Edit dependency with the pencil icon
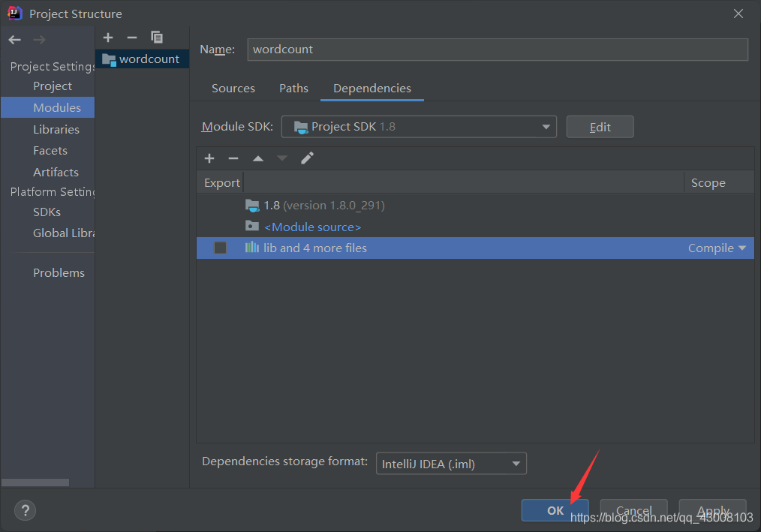Viewport: 761px width, 532px height. point(307,158)
